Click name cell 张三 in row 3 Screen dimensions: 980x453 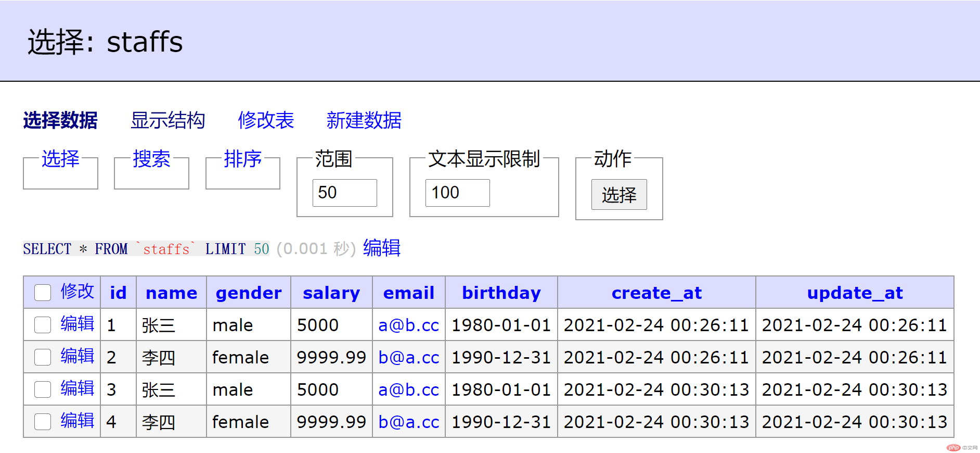pos(159,390)
